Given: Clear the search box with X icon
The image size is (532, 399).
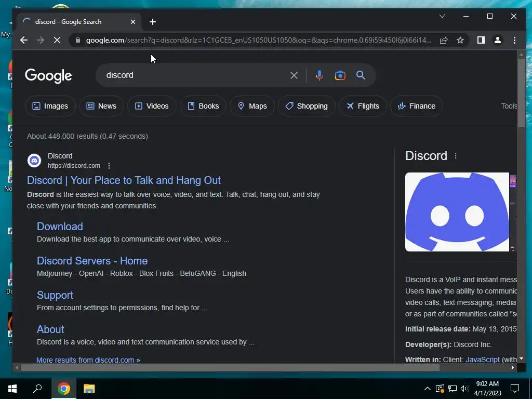Looking at the screenshot, I should pos(294,75).
